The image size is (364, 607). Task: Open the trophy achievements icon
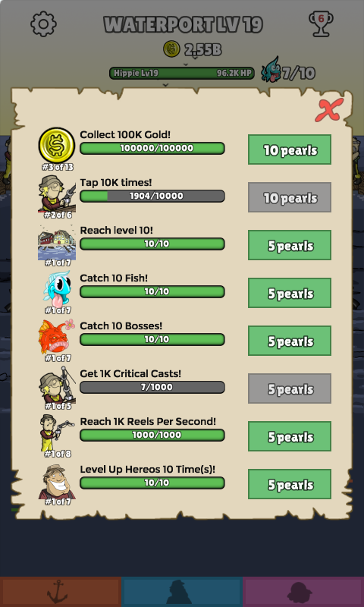[x=321, y=24]
